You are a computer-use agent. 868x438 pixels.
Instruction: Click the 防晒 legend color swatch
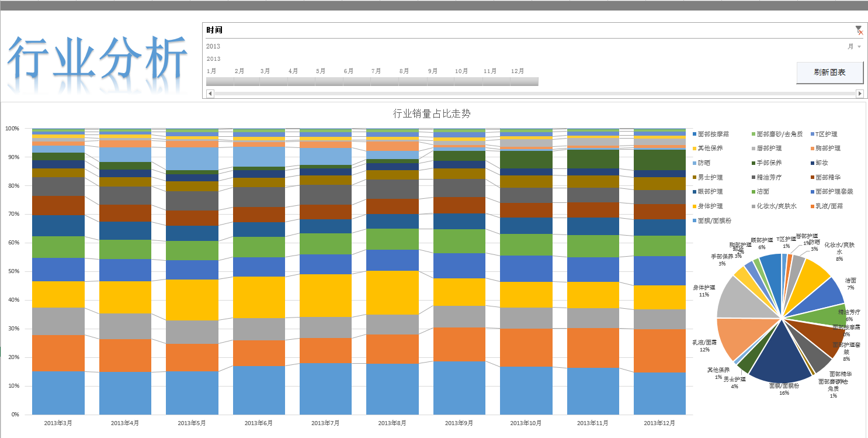coord(693,163)
